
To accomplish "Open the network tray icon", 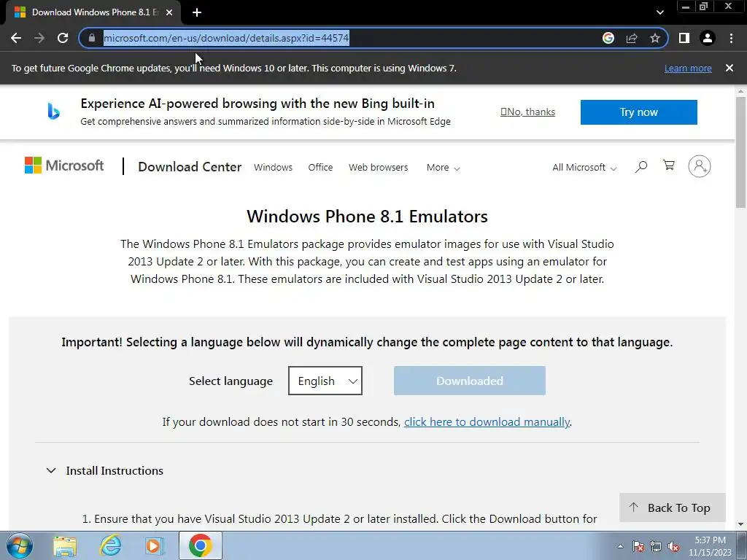I will (x=656, y=547).
